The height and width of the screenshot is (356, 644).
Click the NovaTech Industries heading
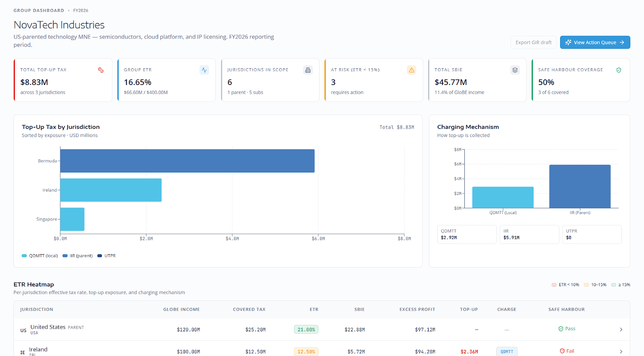(59, 25)
